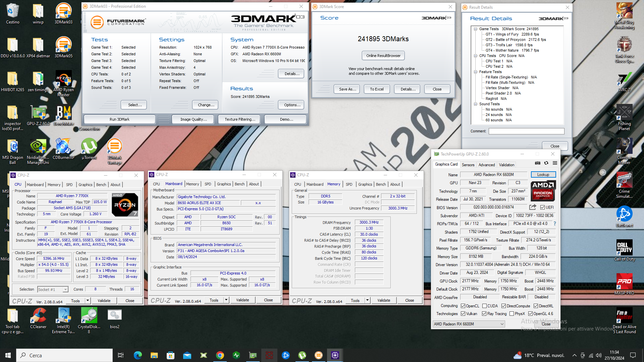Open the GPU-Z hamburger menu icon
This screenshot has width=644, height=362.
coord(555,163)
